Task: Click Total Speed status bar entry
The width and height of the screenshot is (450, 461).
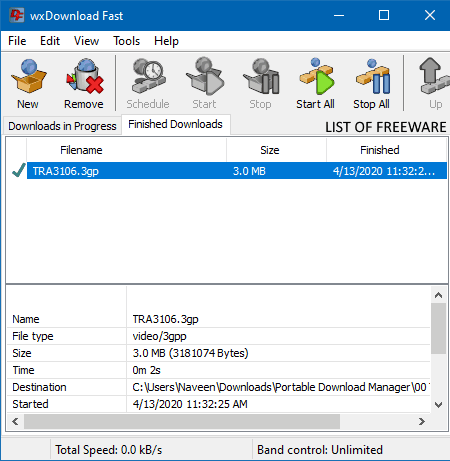Action: (x=108, y=450)
